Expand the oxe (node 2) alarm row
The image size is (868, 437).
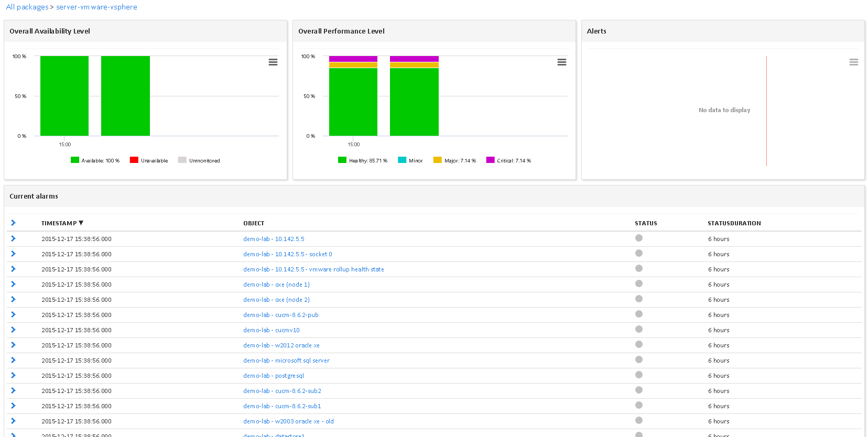(x=13, y=299)
